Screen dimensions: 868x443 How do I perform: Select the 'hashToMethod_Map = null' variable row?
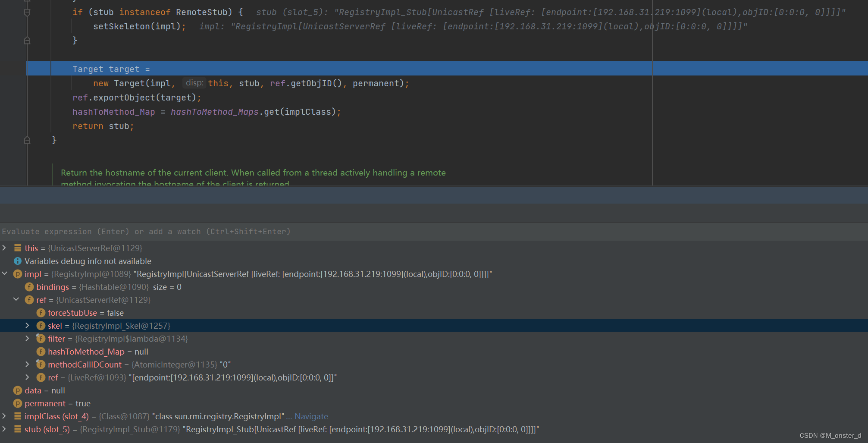pos(434,352)
